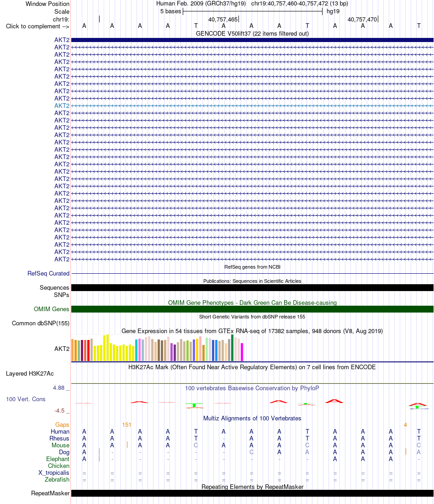Click the "Chicken" alignment species label
Image resolution: width=434 pixels, height=504 pixels.
58,466
